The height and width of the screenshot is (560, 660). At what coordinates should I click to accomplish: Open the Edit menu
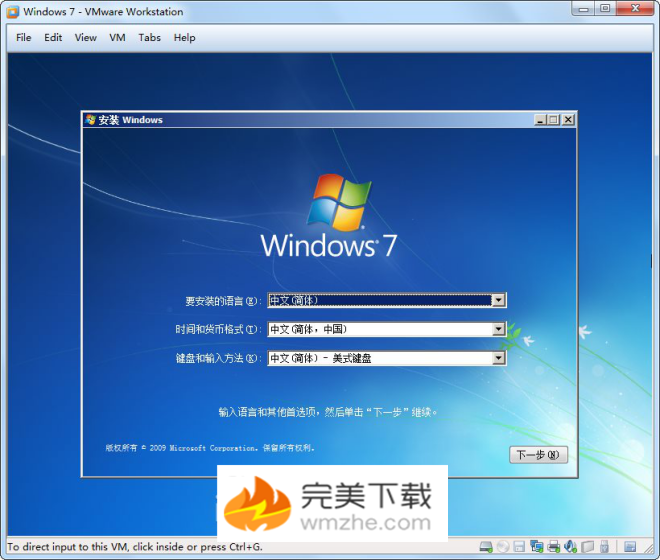coord(53,37)
